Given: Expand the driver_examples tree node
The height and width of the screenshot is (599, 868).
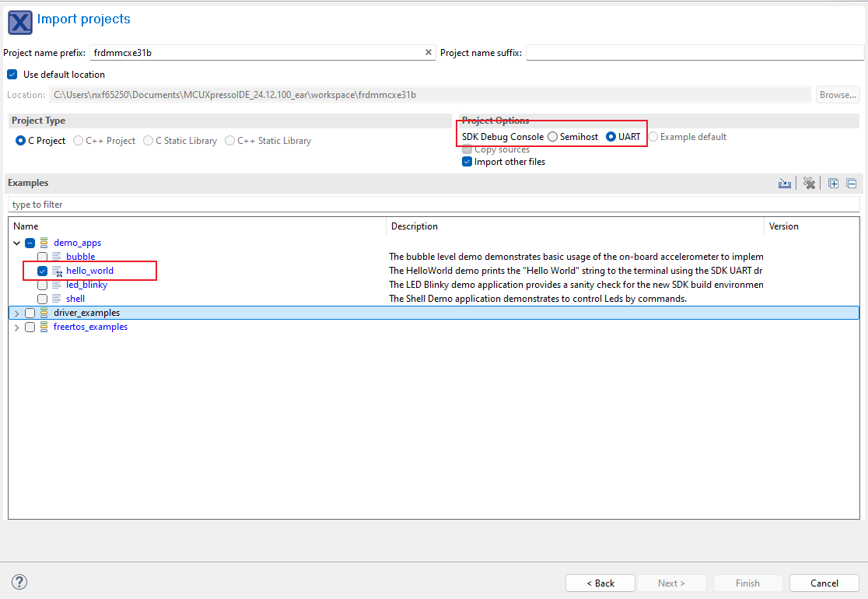Looking at the screenshot, I should [16, 313].
